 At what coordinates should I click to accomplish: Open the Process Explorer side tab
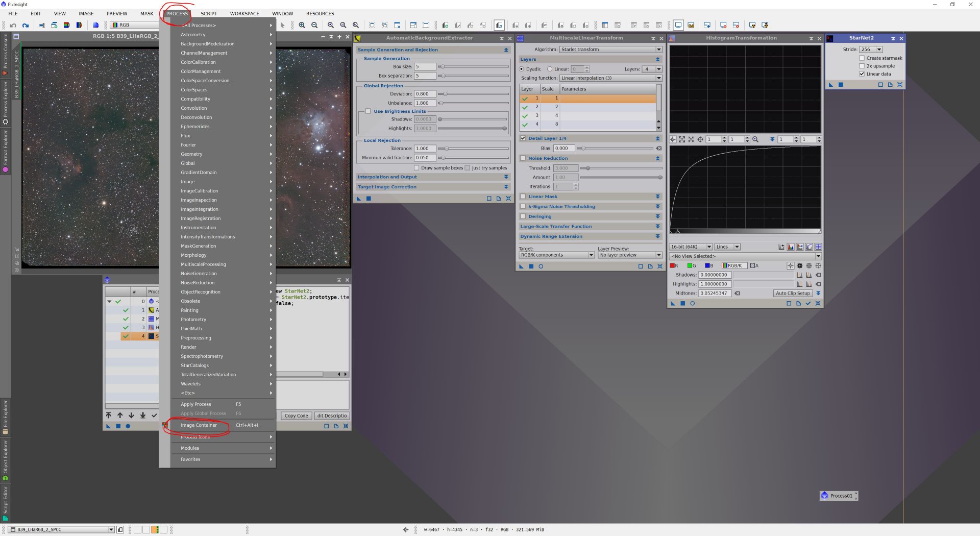pyautogui.click(x=5, y=102)
